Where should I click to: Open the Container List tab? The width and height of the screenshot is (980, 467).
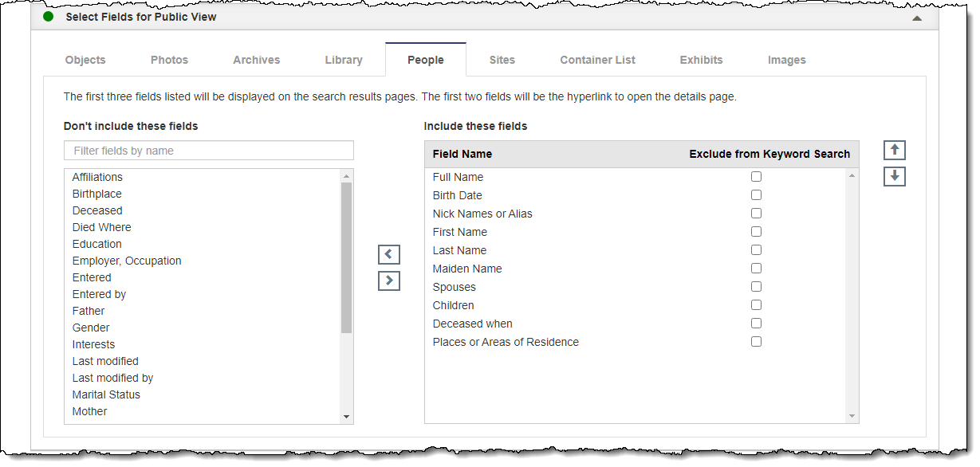[597, 60]
